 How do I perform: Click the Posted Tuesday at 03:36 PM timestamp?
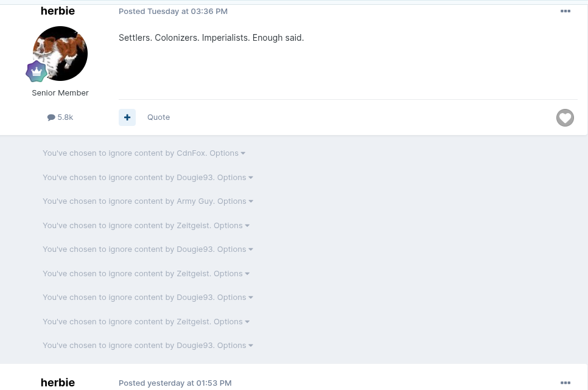point(173,11)
